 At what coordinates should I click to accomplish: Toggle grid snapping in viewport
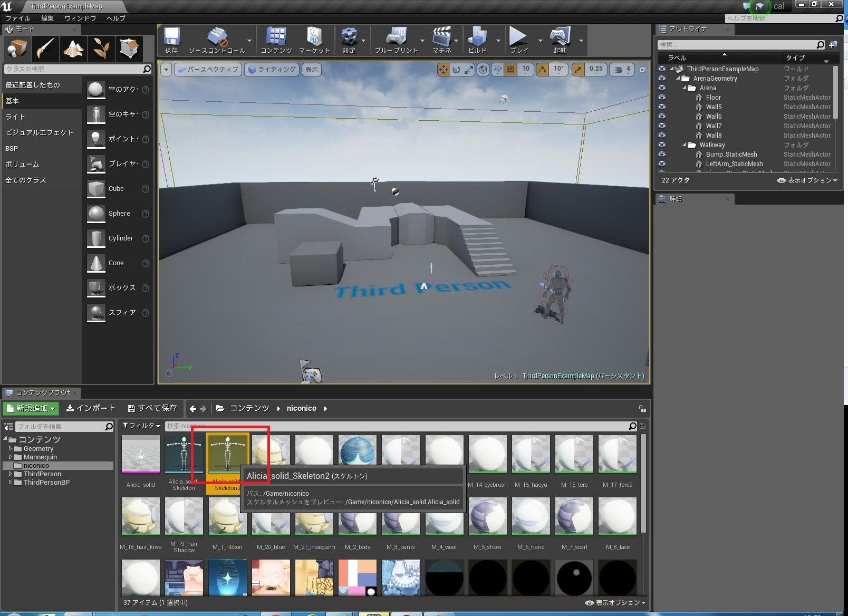510,70
